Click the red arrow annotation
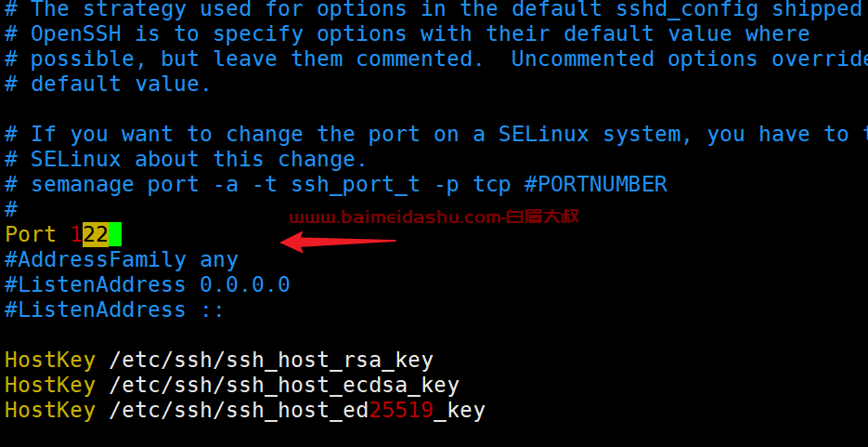The image size is (868, 447). [x=338, y=242]
